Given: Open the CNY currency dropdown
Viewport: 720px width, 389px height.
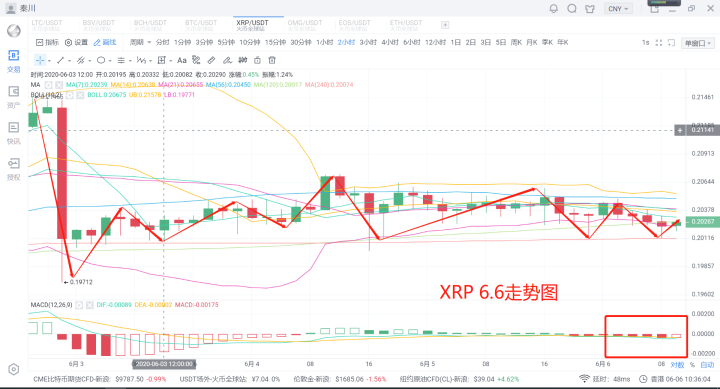Looking at the screenshot, I should (618, 9).
